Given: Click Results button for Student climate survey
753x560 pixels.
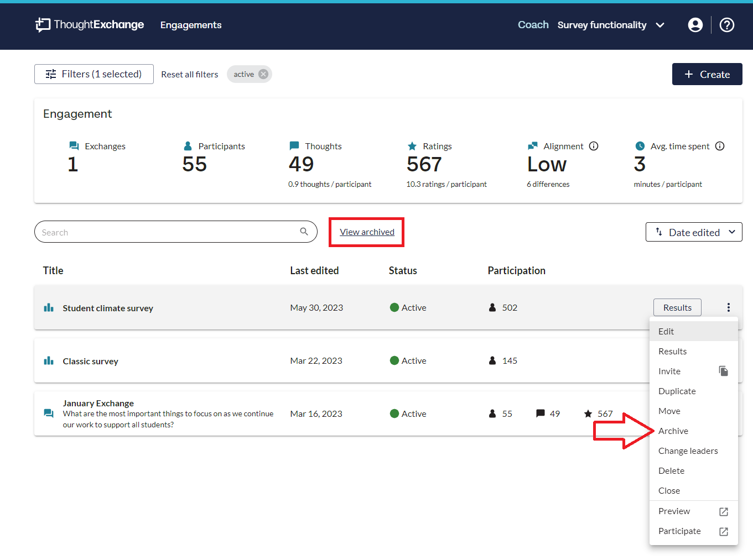Looking at the screenshot, I should click(x=677, y=307).
